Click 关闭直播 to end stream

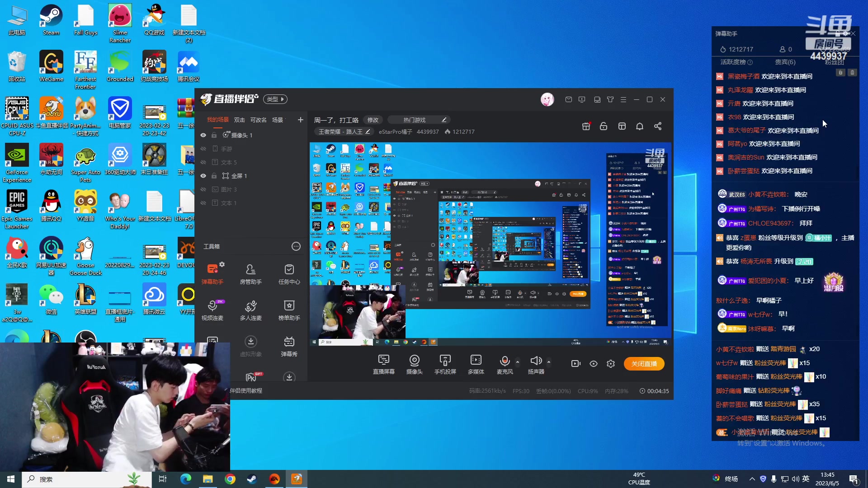pos(644,364)
